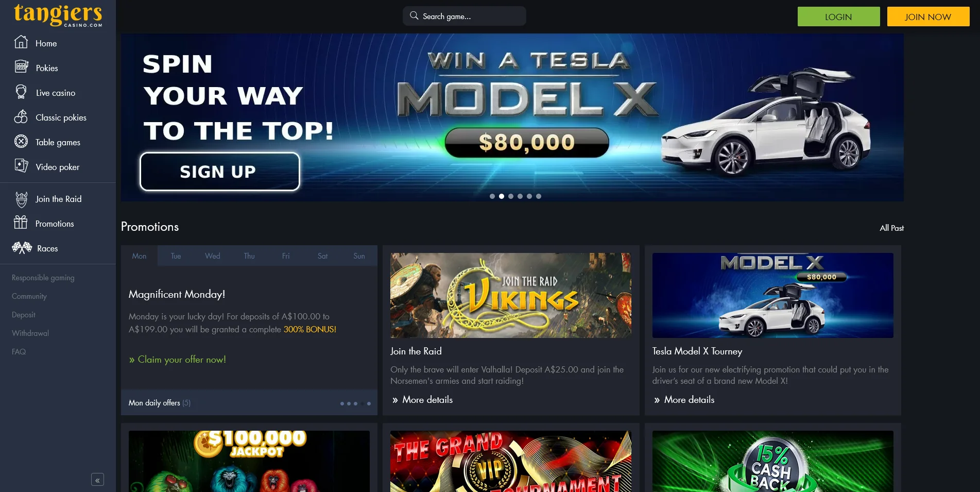This screenshot has width=980, height=492.
Task: Open the Join the Raid Vikings thumbnail
Action: [x=510, y=295]
